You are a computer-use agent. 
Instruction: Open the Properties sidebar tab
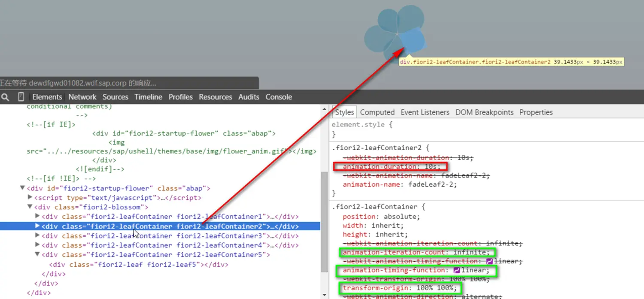[536, 112]
